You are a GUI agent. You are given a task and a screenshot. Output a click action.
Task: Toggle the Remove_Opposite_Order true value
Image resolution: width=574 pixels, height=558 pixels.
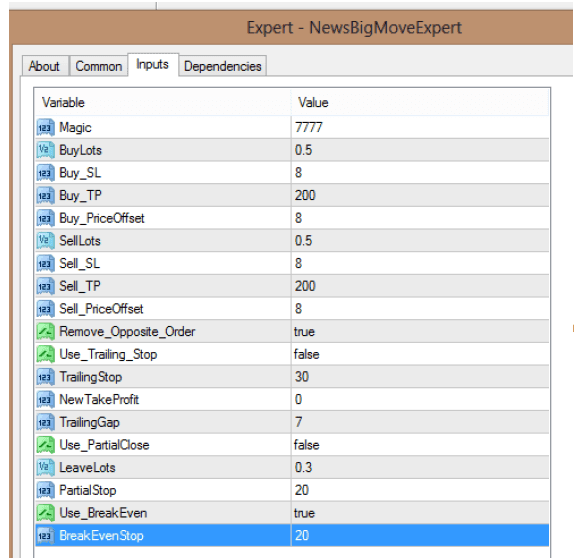(420, 331)
